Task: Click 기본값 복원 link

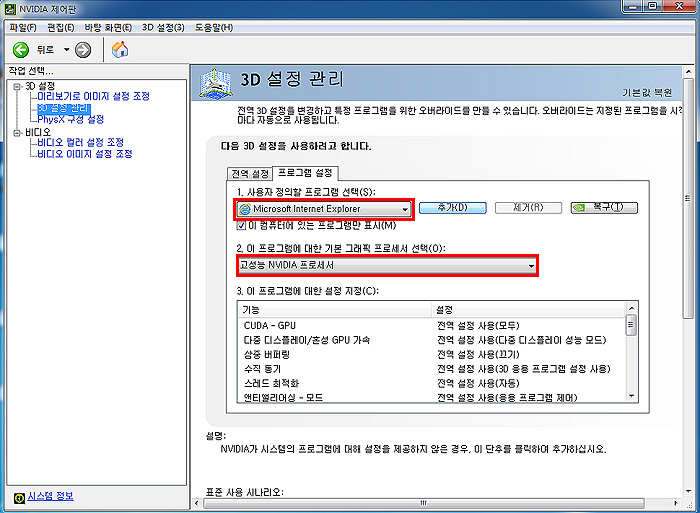Action: pyautogui.click(x=647, y=92)
